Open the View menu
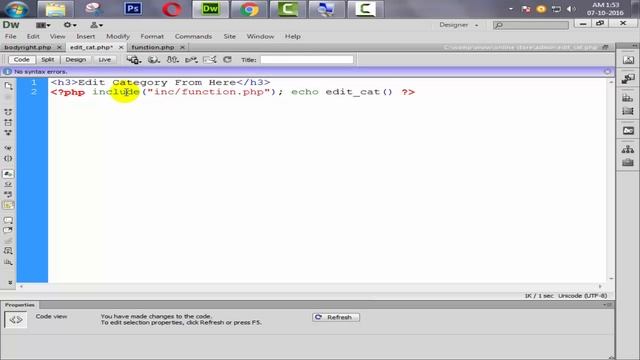Image resolution: width=640 pixels, height=360 pixels. [58, 36]
